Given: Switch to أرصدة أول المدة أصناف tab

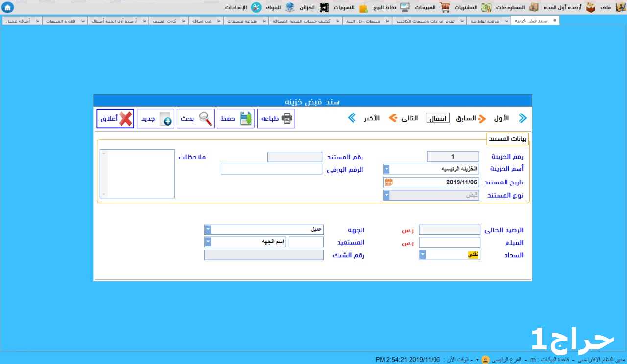Looking at the screenshot, I should pos(118,21).
